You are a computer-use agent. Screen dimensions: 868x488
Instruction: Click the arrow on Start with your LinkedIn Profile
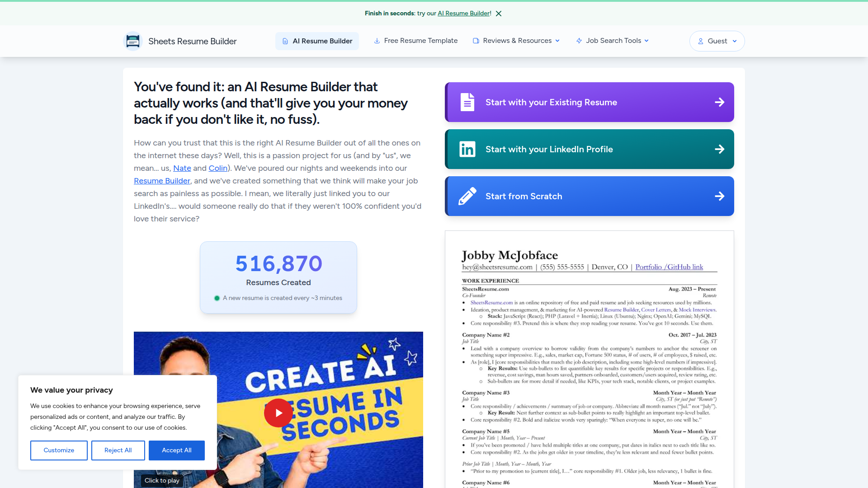[719, 149]
